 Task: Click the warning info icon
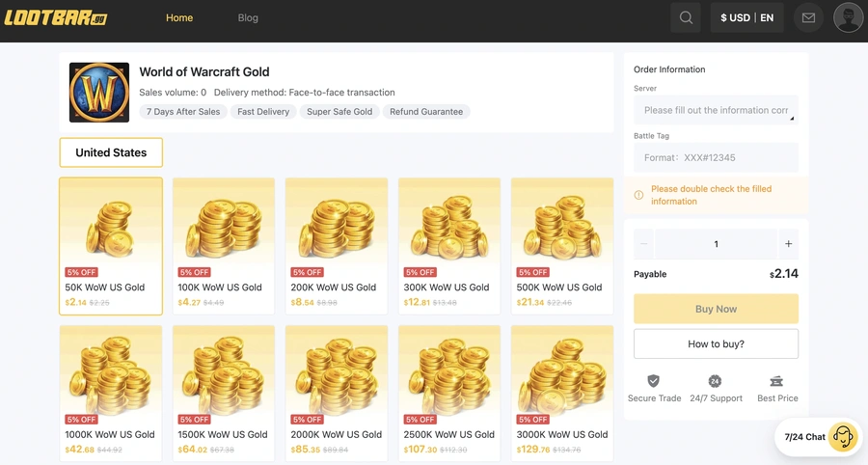click(x=638, y=195)
